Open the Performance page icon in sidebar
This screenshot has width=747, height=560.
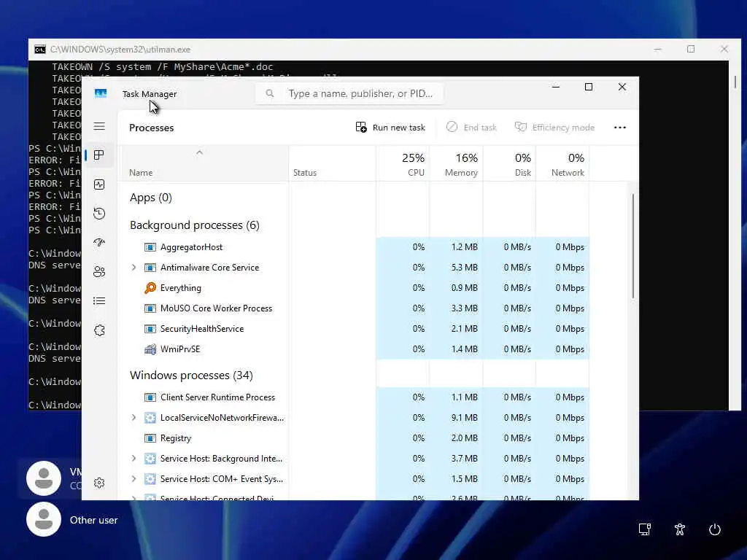pyautogui.click(x=99, y=184)
